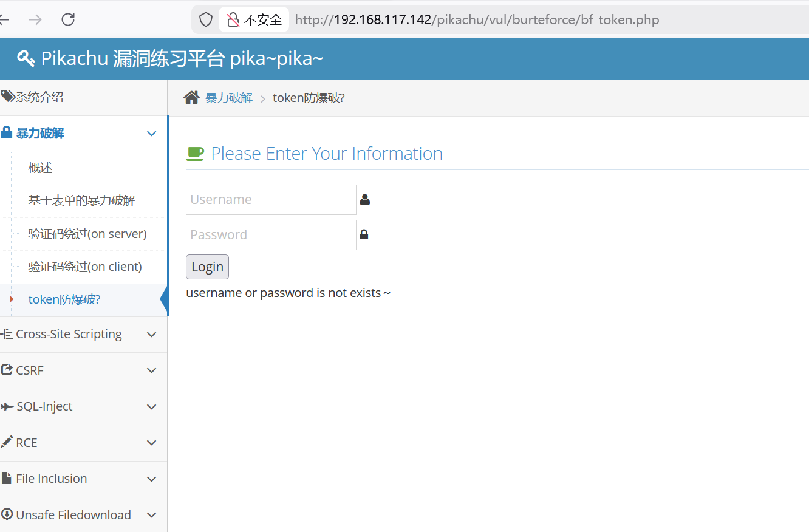Click the 不安全 insecure connection lock icon
The height and width of the screenshot is (532, 809).
tap(233, 19)
